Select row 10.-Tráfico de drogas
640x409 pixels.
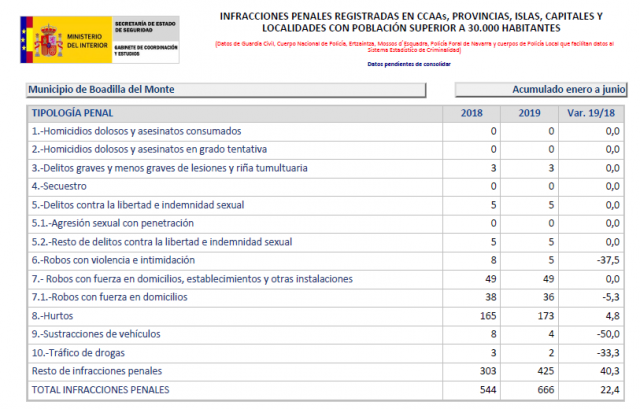(325, 353)
